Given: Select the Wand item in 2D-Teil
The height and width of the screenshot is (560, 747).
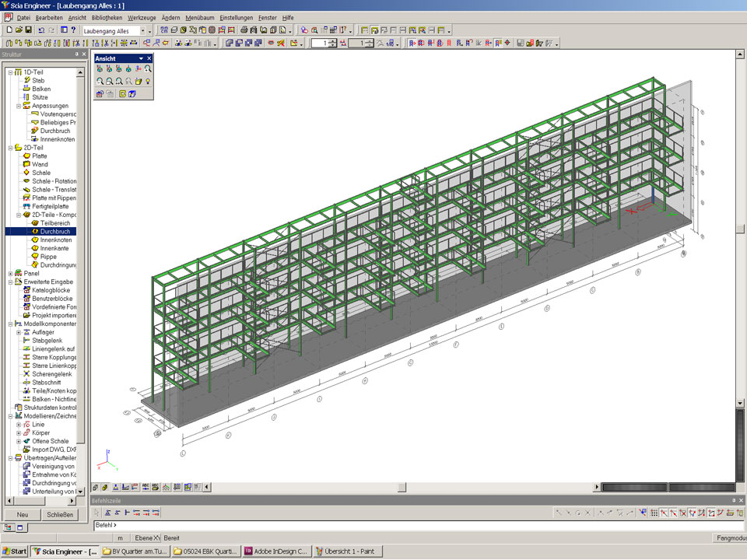Looking at the screenshot, I should (x=40, y=164).
